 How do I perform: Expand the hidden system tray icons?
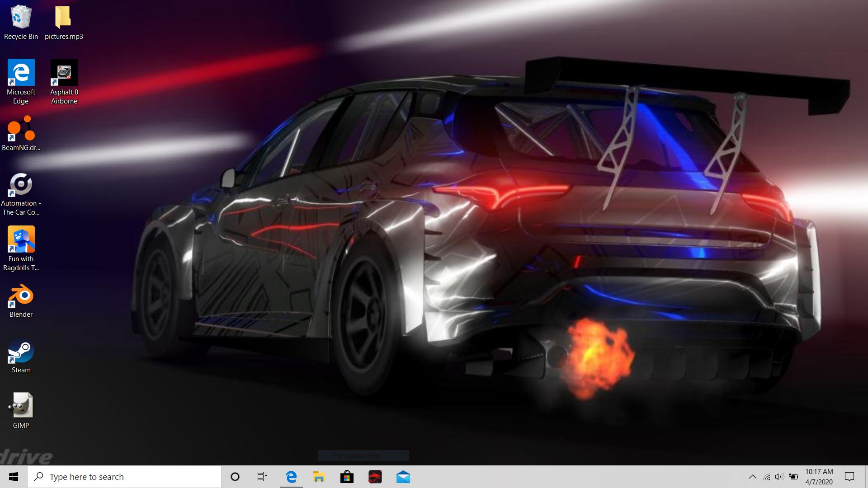(752, 477)
